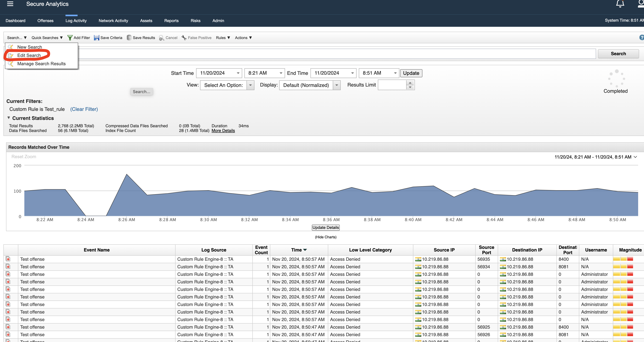Click the Save Results icon
Image resolution: width=644 pixels, height=342 pixels.
point(129,38)
